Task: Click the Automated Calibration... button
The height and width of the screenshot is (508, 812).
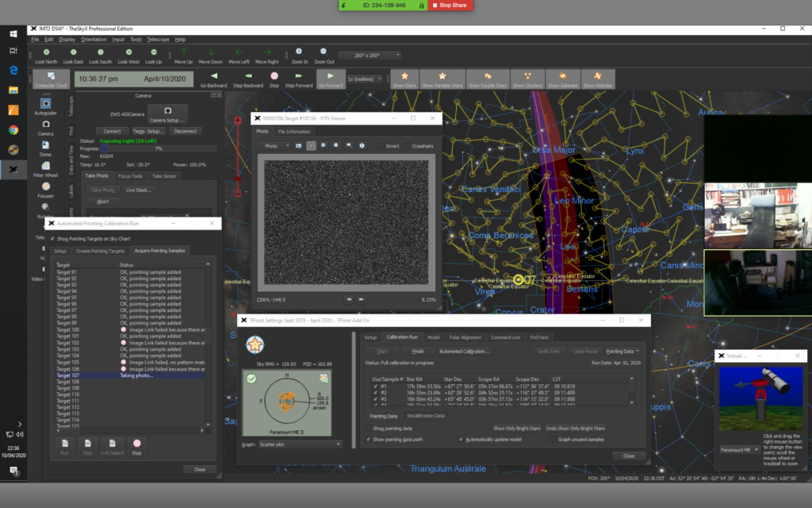Action: click(x=464, y=352)
